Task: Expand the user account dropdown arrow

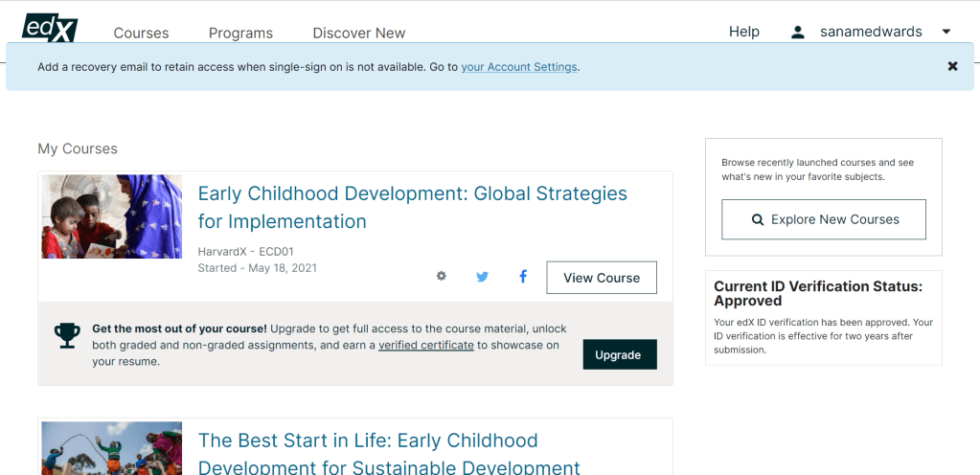Action: [x=946, y=32]
